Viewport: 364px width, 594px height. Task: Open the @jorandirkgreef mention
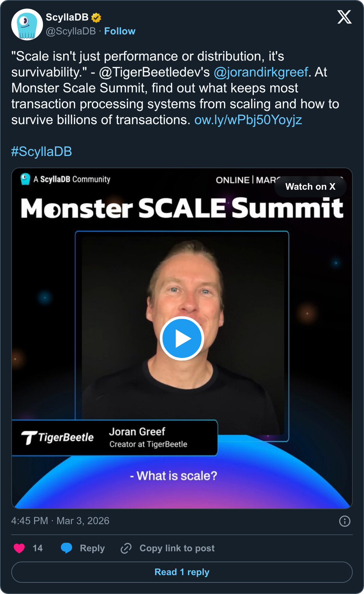[261, 72]
